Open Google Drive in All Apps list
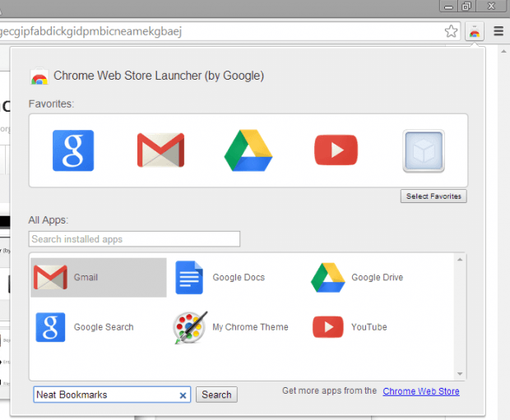Image resolution: width=510 pixels, height=420 pixels. (x=328, y=277)
